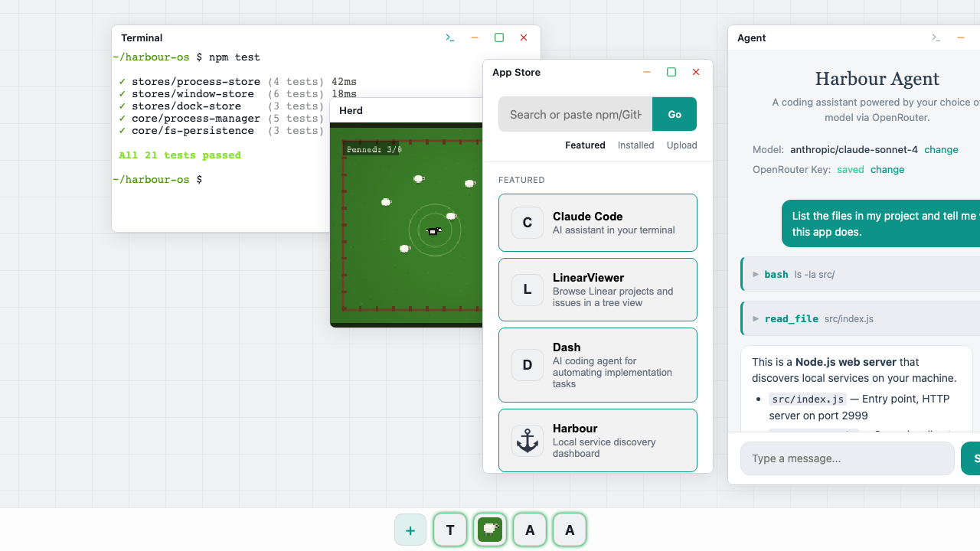Click the Claude Code C app icon
This screenshot has height=551, width=980.
(x=528, y=223)
